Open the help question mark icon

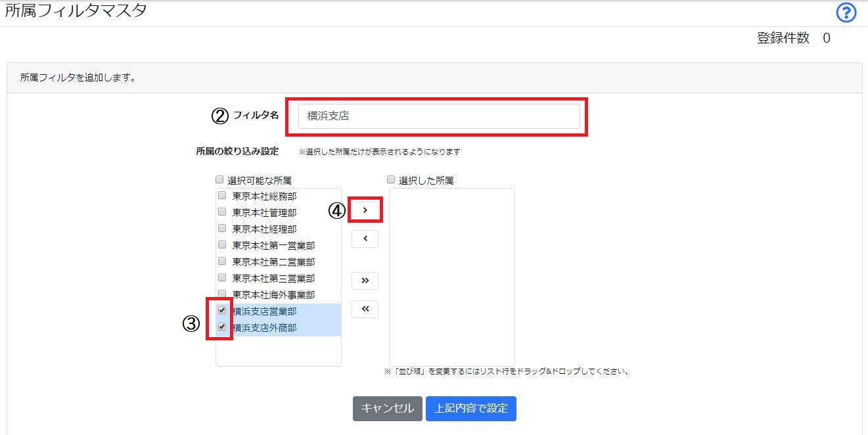point(846,12)
